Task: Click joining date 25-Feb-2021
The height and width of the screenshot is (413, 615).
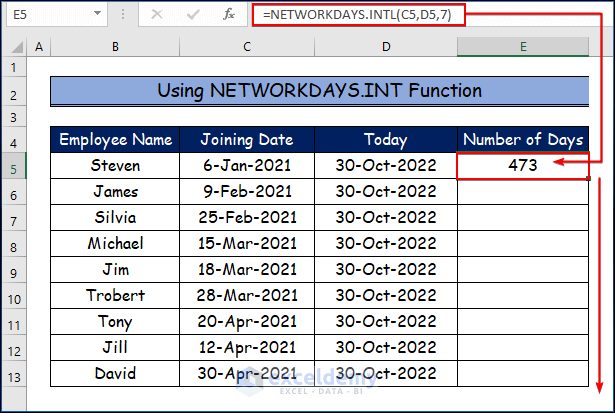Action: click(247, 217)
